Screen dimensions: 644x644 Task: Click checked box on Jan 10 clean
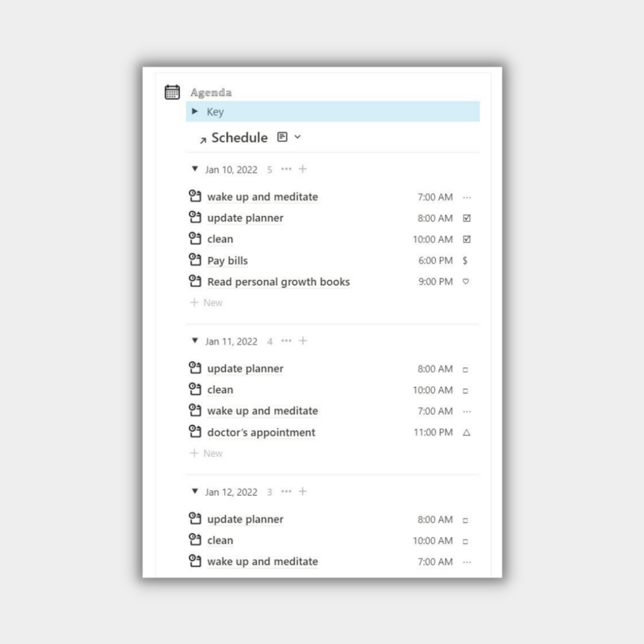pos(466,240)
